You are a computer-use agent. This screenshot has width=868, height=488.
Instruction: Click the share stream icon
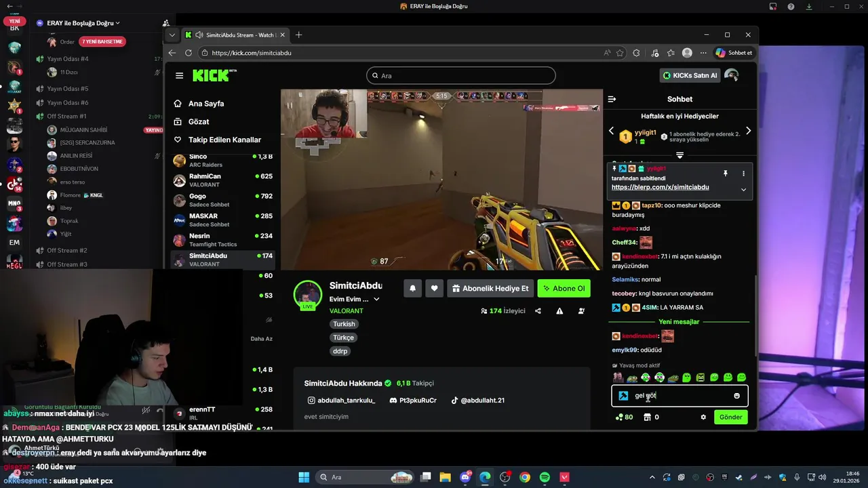click(x=538, y=311)
